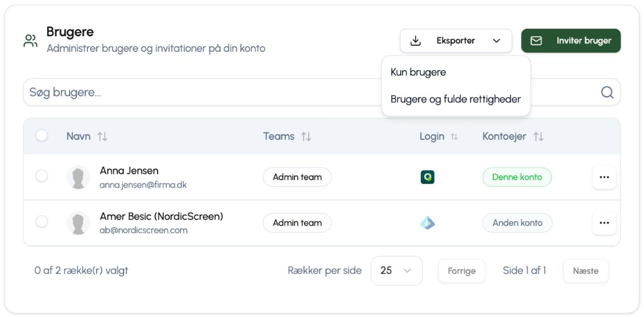Screen dimensions: 644x317
Task: Click Admin team badge for Anna Jensen
Action: tap(297, 177)
